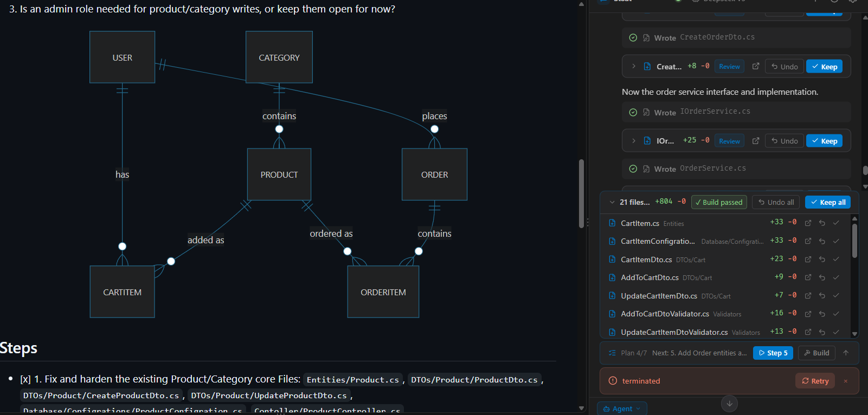Accept AddToCartDto.cs with checkmark icon
Viewport: 868px width, 415px height.
coord(836,277)
